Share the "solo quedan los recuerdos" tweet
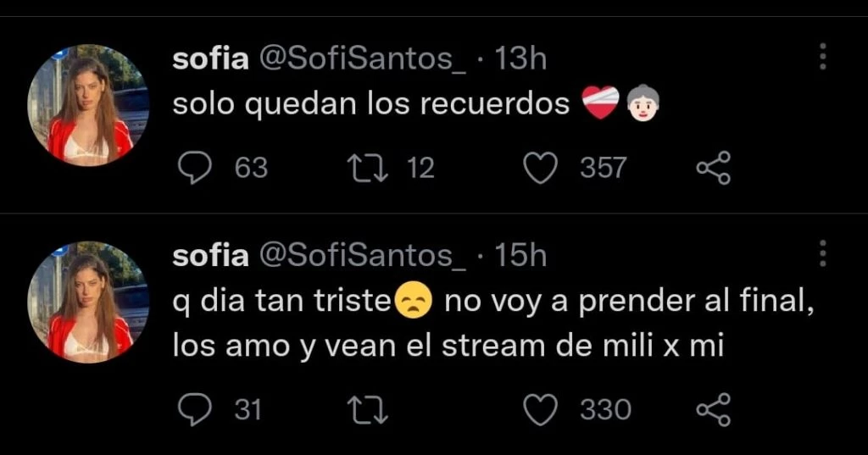 pyautogui.click(x=712, y=169)
